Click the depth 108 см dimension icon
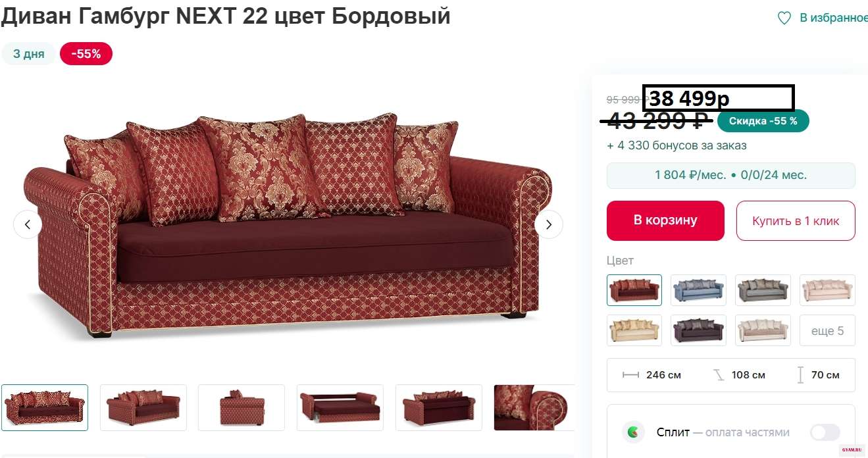This screenshot has width=868, height=458. 719,375
